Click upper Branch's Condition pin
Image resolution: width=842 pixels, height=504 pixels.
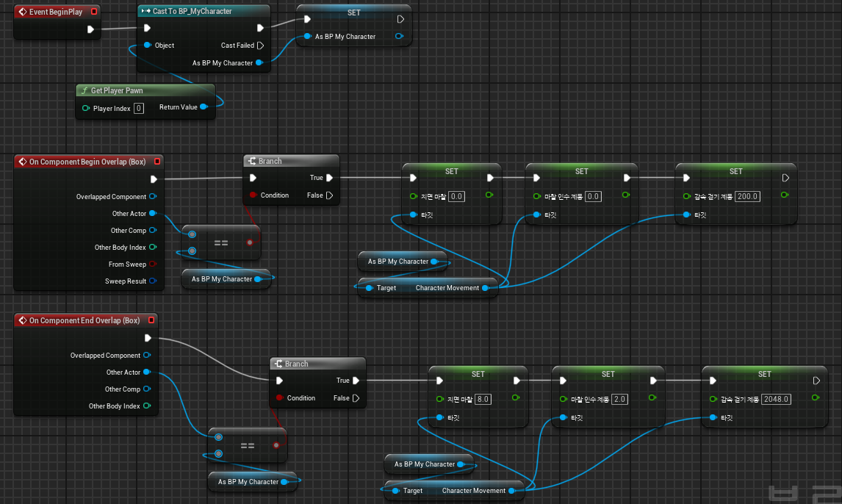click(253, 195)
